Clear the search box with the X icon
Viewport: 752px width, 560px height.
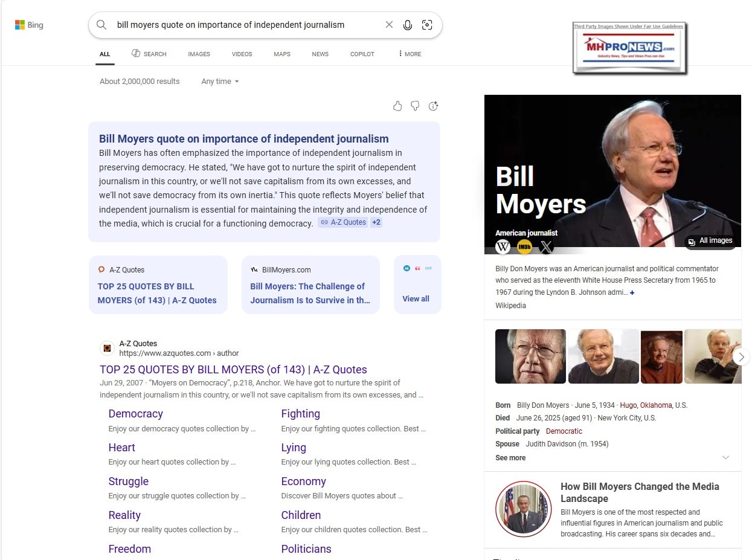click(x=389, y=25)
